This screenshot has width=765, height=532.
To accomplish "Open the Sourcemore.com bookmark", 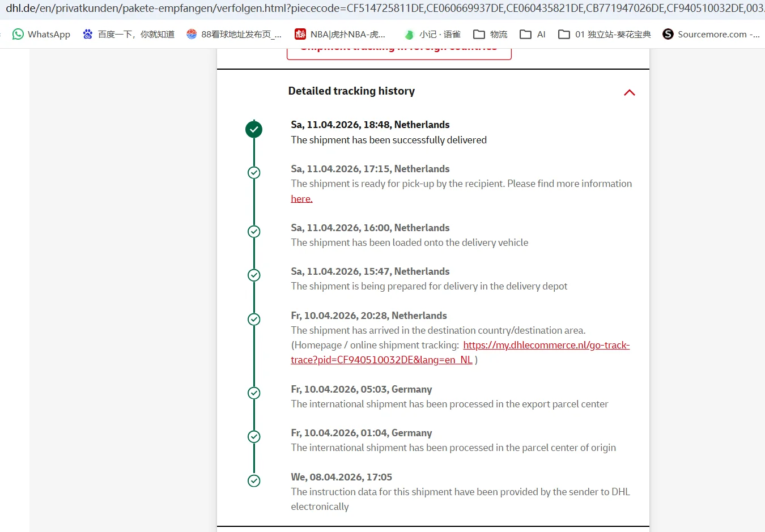I will click(711, 34).
